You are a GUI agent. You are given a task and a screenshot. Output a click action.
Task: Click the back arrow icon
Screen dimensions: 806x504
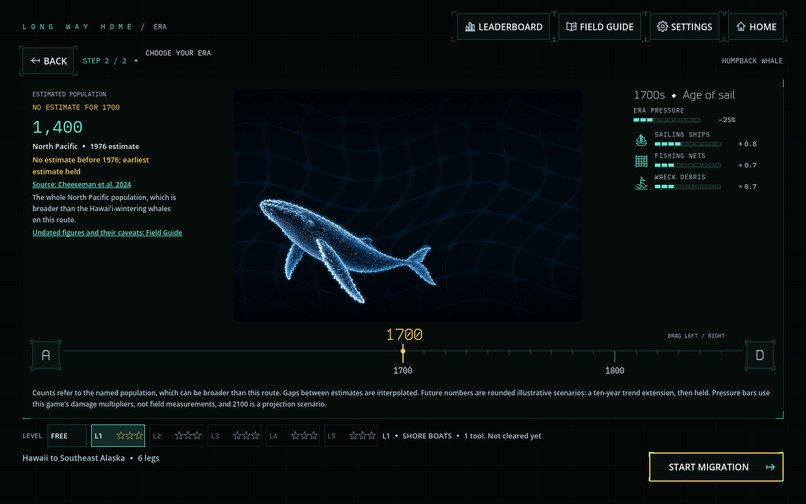[x=35, y=61]
